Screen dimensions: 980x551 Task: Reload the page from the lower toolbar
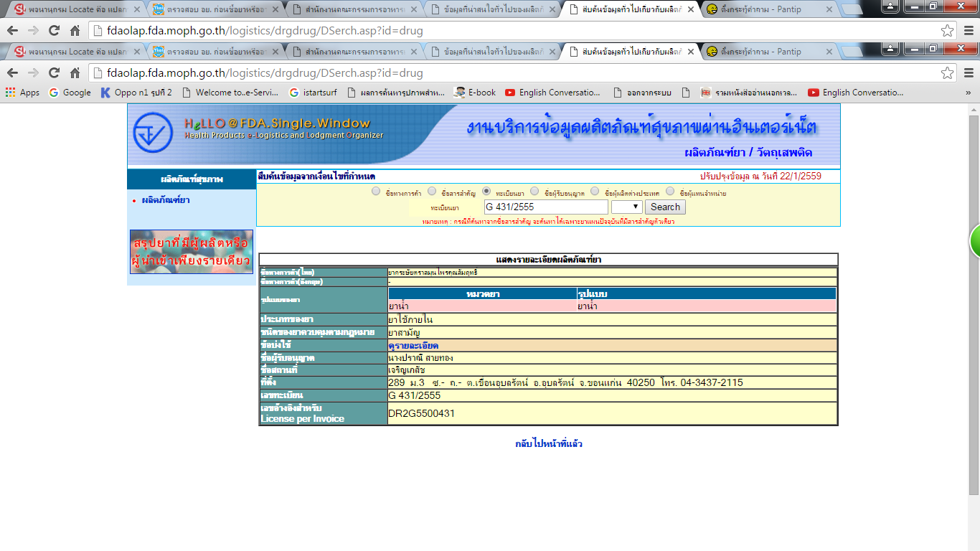54,72
